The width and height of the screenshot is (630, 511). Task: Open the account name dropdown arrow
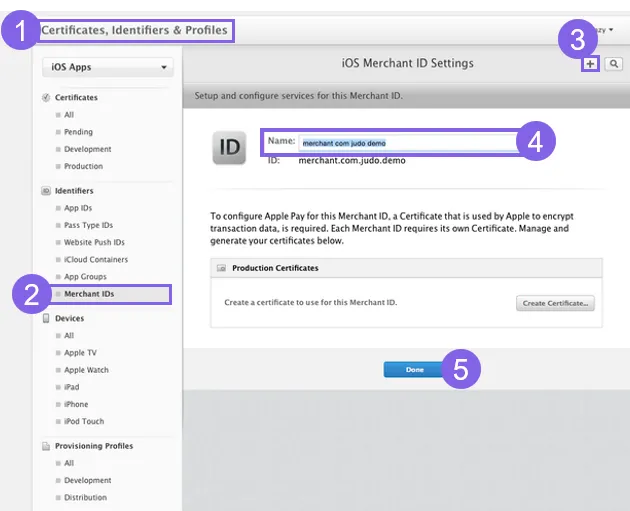611,30
